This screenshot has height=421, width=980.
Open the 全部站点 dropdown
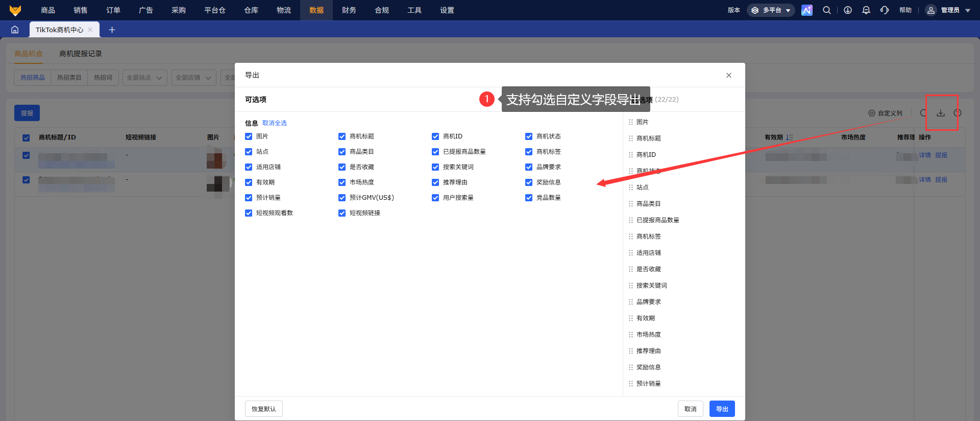145,78
